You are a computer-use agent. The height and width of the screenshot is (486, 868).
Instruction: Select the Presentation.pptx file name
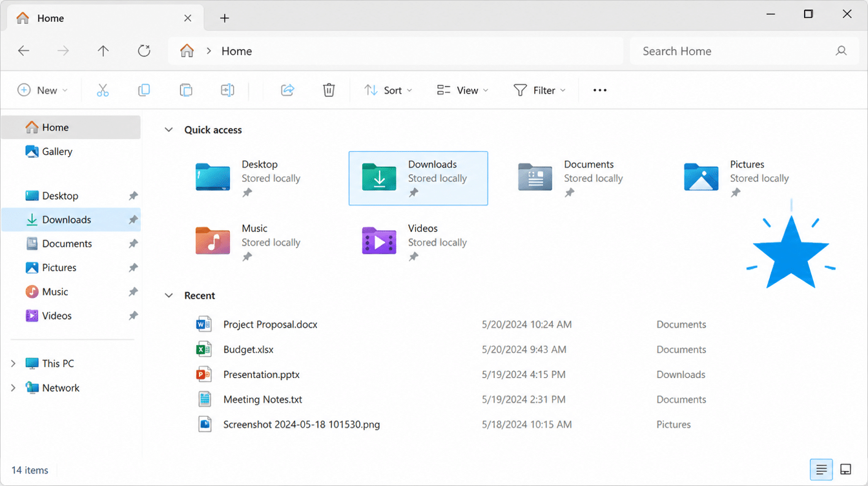pos(262,374)
